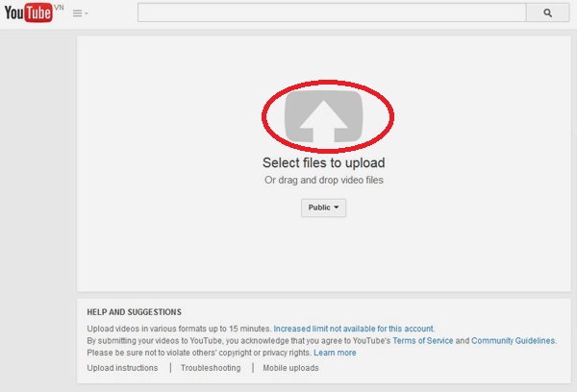Open the Community Guidelines link
577x392 pixels.
pyautogui.click(x=514, y=341)
